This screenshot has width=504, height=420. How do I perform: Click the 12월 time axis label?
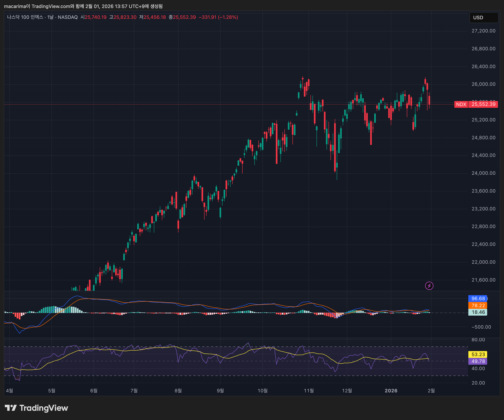(347, 391)
